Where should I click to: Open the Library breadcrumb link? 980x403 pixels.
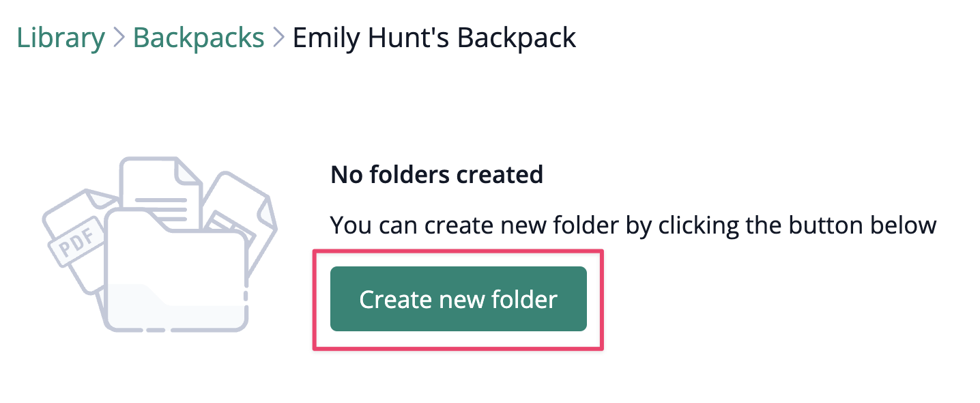coord(61,38)
